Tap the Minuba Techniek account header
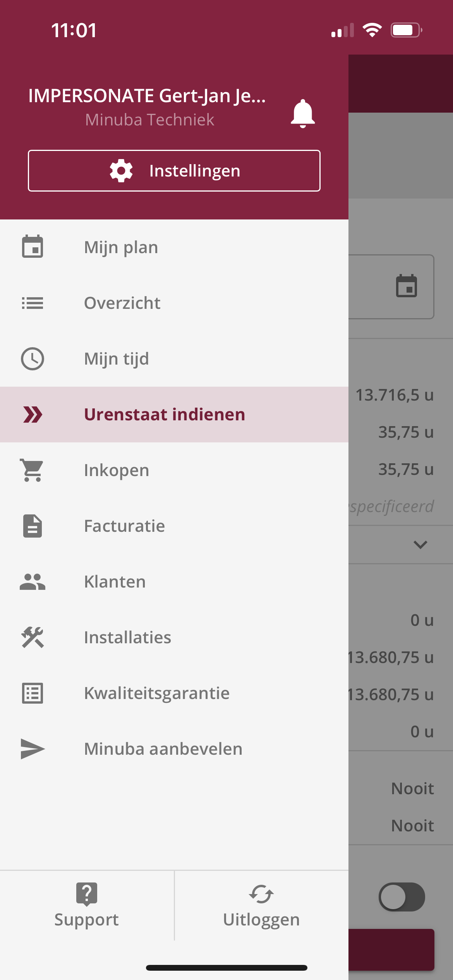This screenshot has height=980, width=453. coord(149,120)
